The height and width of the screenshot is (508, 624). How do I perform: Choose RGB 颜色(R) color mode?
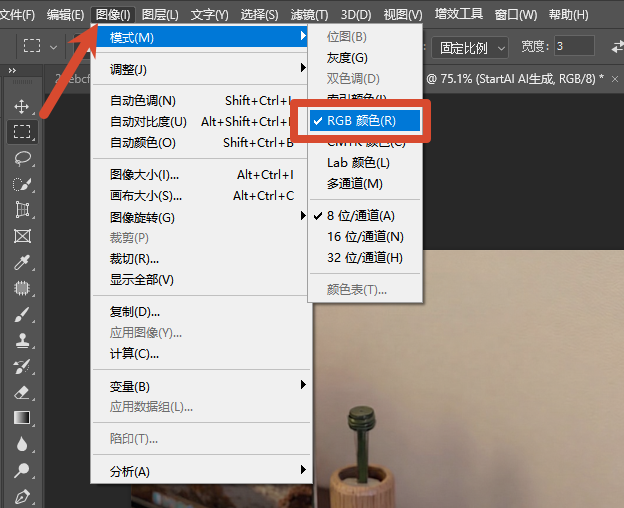365,121
